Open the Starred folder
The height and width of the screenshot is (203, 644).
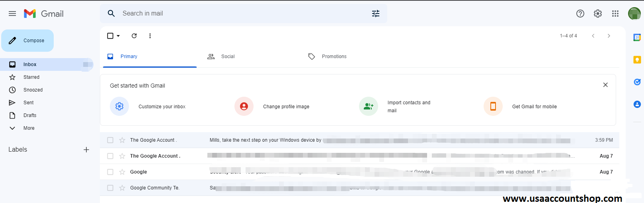(47, 77)
